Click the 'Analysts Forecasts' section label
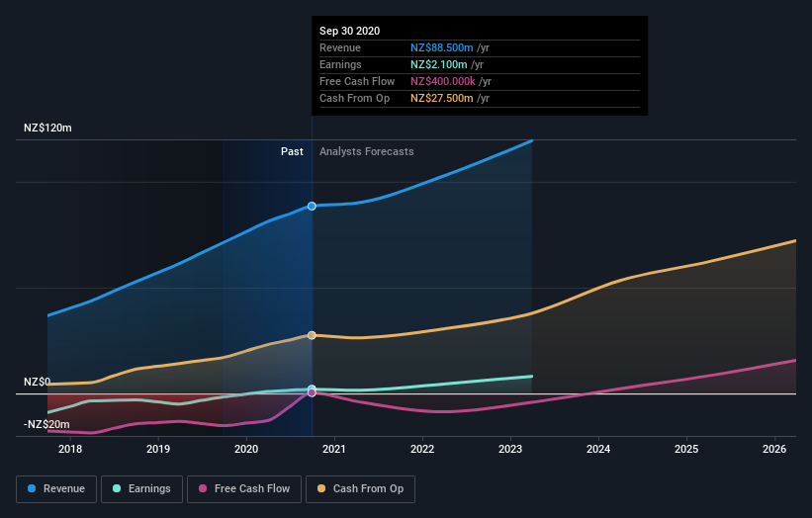 (x=367, y=151)
